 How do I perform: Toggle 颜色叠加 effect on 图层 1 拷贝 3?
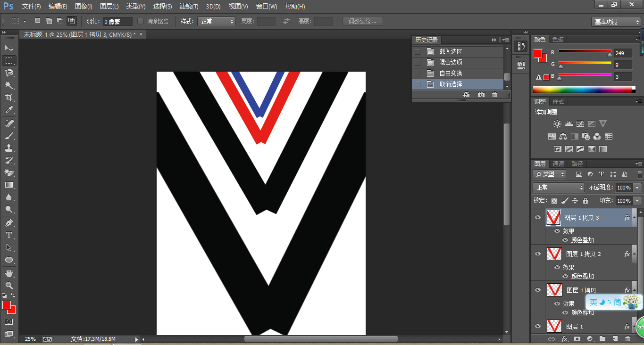coord(565,240)
